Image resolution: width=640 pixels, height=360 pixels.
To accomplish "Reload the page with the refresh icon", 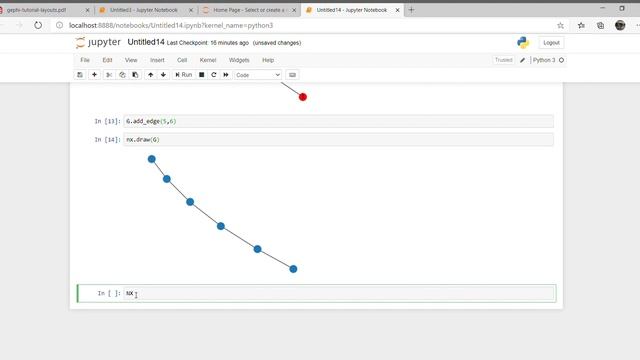I will coord(38,25).
